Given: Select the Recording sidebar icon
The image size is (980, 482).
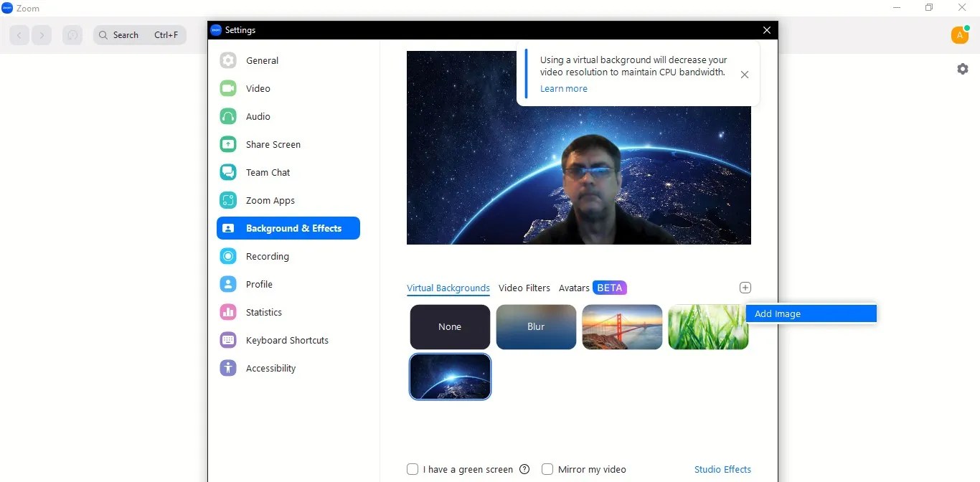Looking at the screenshot, I should point(228,256).
